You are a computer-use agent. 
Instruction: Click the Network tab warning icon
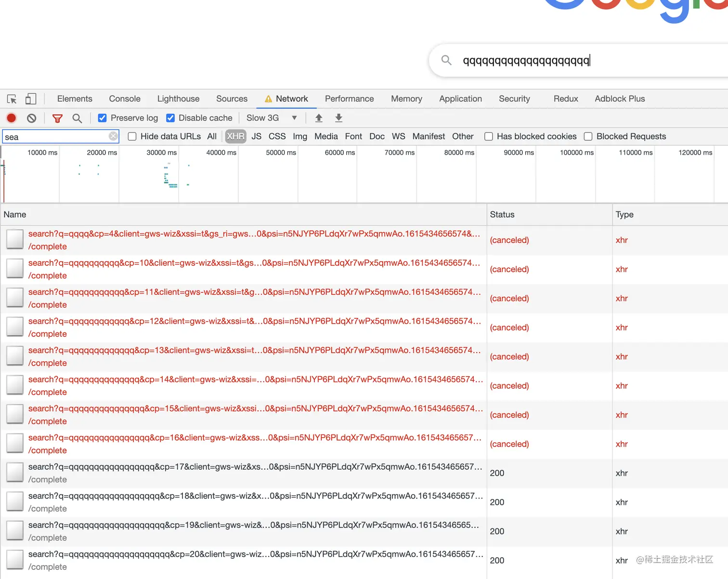click(268, 99)
